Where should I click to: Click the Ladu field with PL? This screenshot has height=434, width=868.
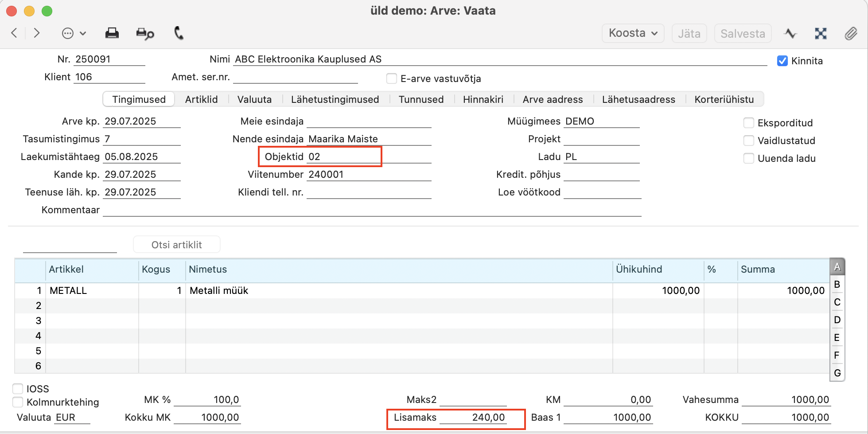(602, 156)
